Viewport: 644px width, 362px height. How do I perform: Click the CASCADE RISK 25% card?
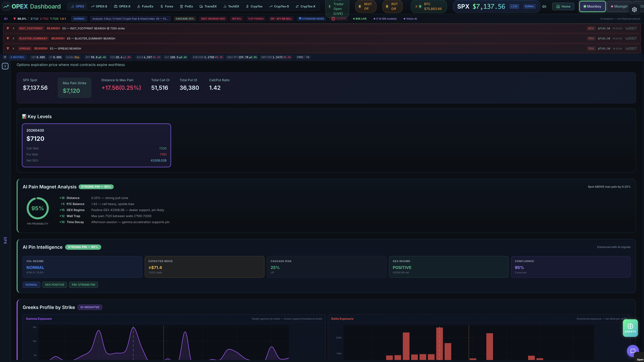327,267
